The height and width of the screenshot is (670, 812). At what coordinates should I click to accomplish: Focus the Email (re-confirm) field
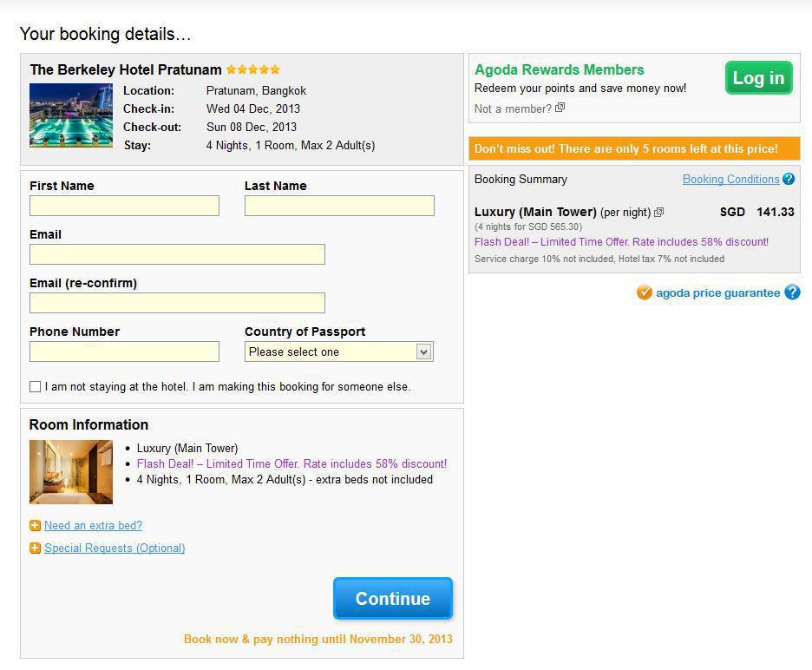(x=177, y=303)
